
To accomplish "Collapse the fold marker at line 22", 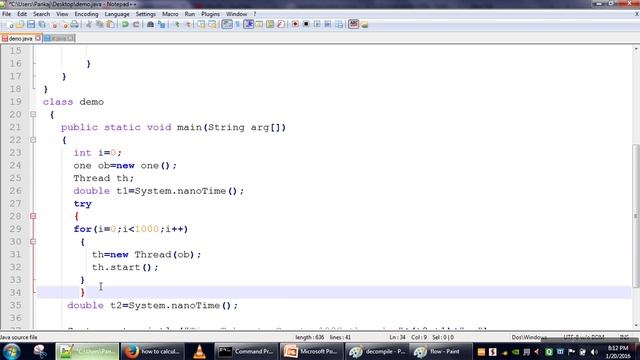I will (33, 140).
